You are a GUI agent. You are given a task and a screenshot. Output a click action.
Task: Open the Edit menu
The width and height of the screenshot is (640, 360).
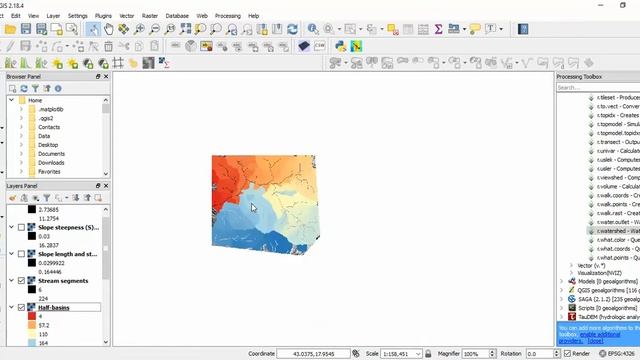[x=16, y=16]
